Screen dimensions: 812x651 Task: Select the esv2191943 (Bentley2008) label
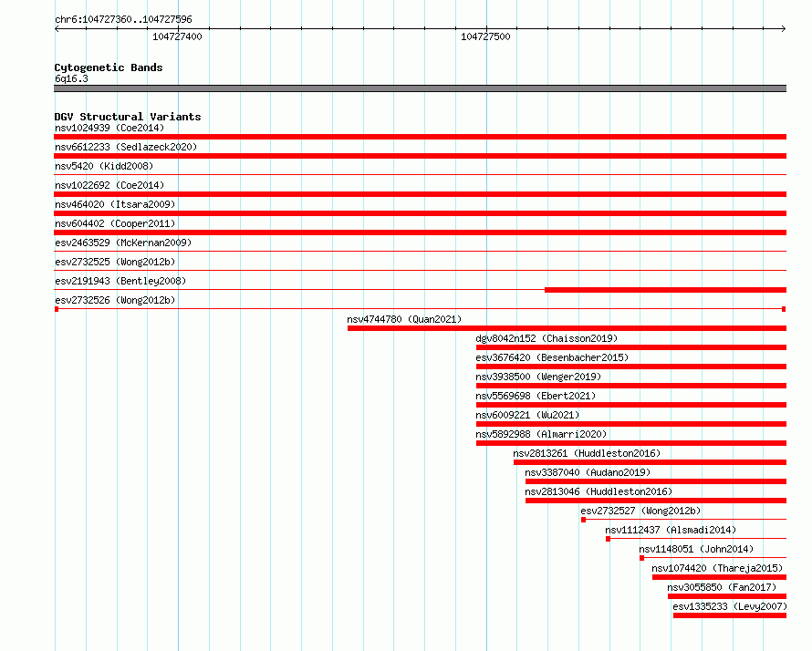click(120, 281)
